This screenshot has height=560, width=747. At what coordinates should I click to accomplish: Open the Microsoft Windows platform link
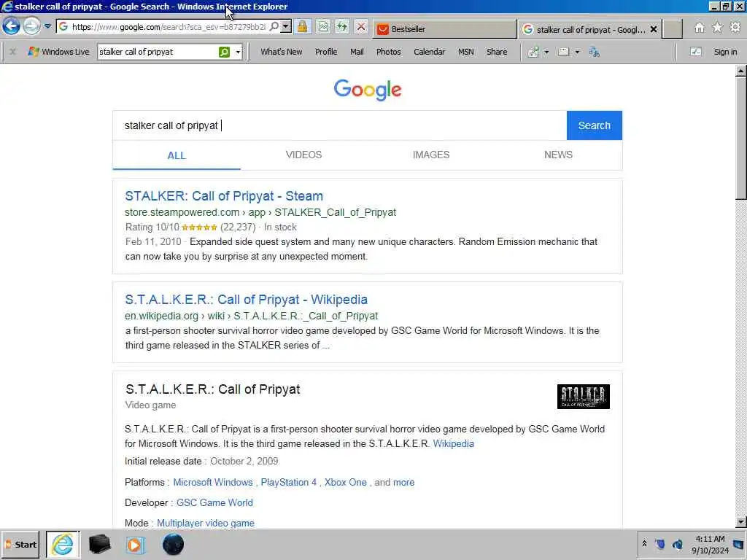pos(213,483)
